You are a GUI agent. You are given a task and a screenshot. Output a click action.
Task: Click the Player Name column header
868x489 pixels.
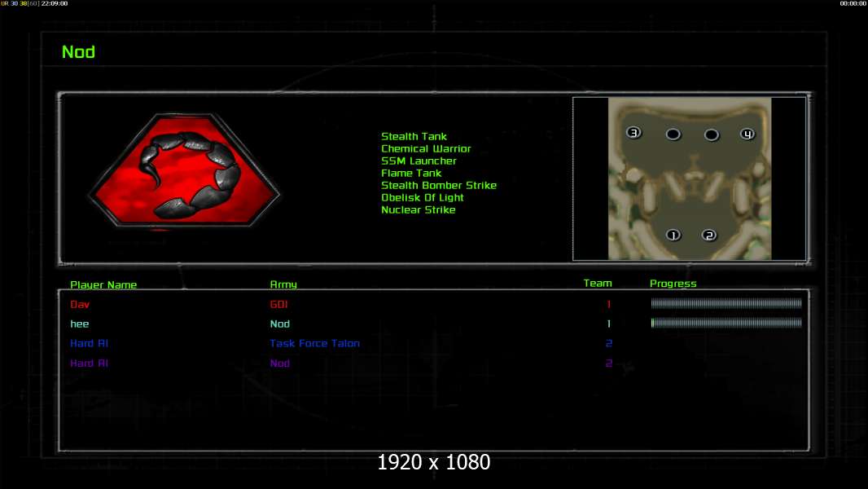click(103, 284)
